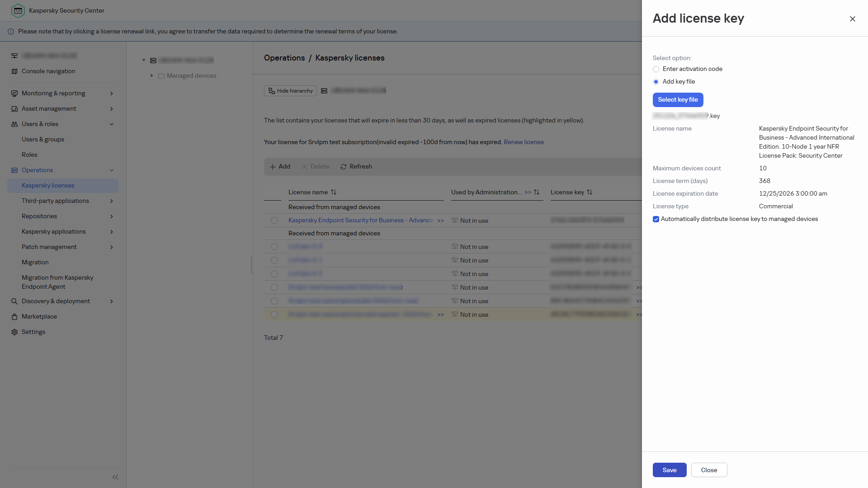Screen dimensions: 868x488
Task: Click the Close button in license panel
Action: point(709,470)
